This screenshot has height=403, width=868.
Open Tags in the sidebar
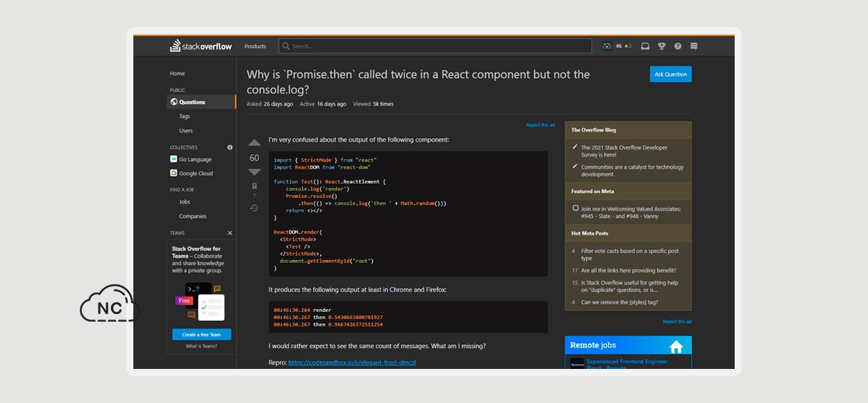tap(185, 117)
